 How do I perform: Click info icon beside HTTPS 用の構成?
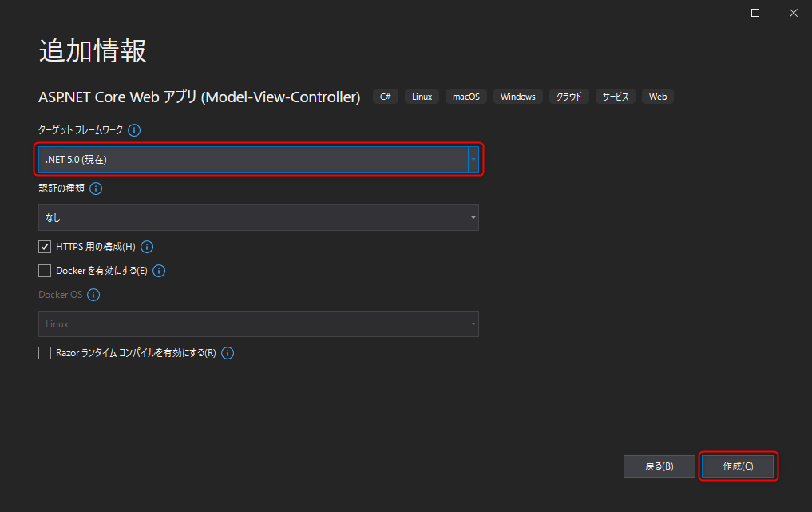point(147,247)
